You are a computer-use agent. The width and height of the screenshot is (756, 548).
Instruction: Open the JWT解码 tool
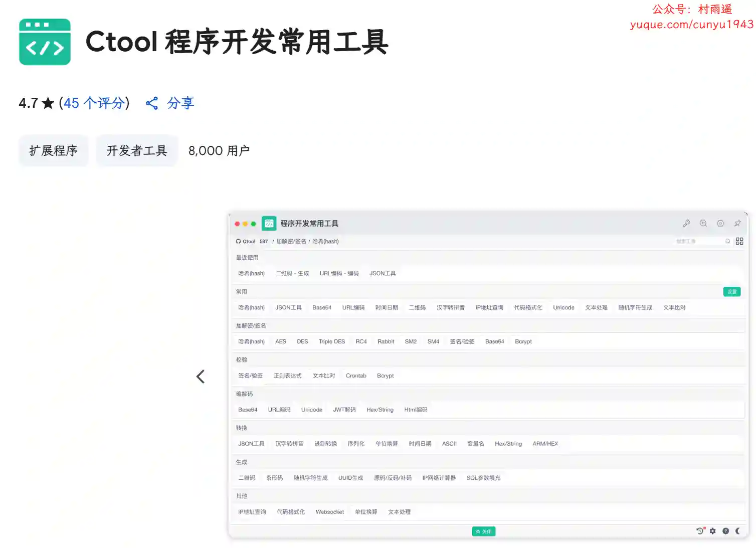tap(344, 410)
